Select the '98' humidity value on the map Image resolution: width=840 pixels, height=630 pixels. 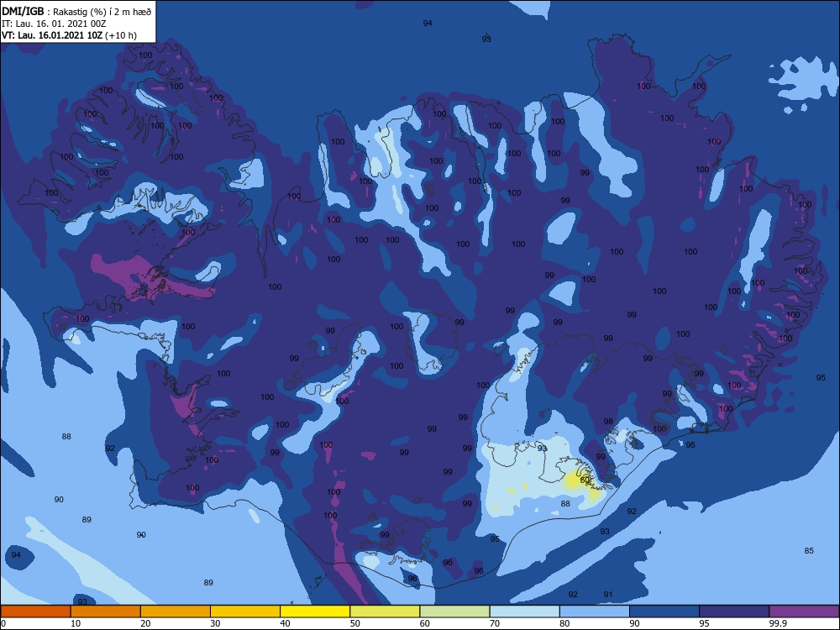(608, 422)
